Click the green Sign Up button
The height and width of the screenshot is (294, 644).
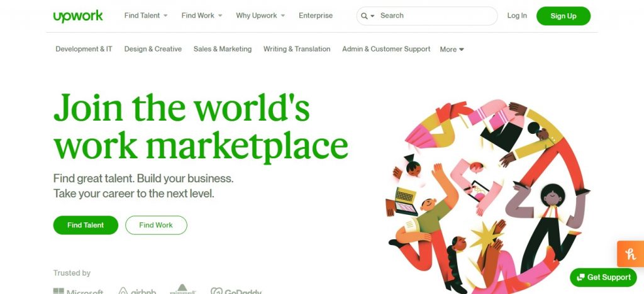pyautogui.click(x=563, y=16)
